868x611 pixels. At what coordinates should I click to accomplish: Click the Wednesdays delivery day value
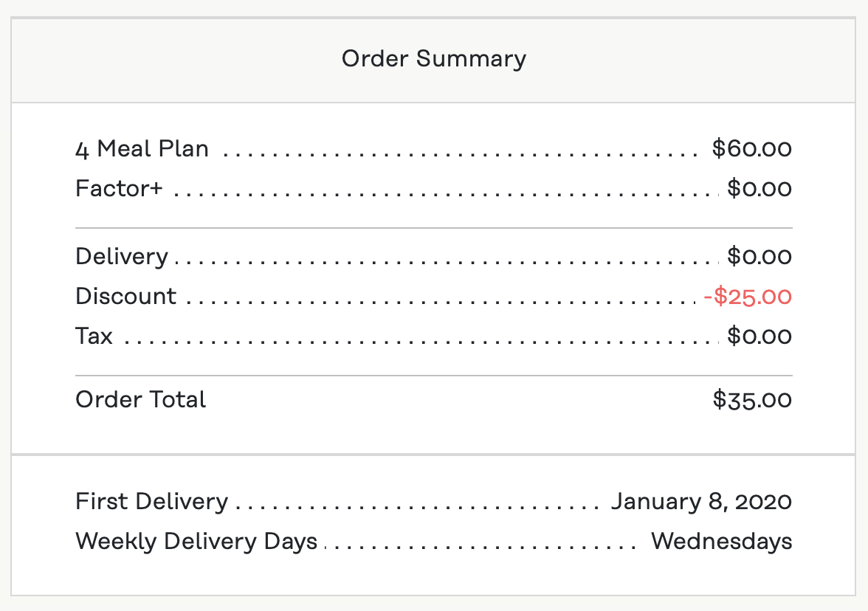coord(721,542)
